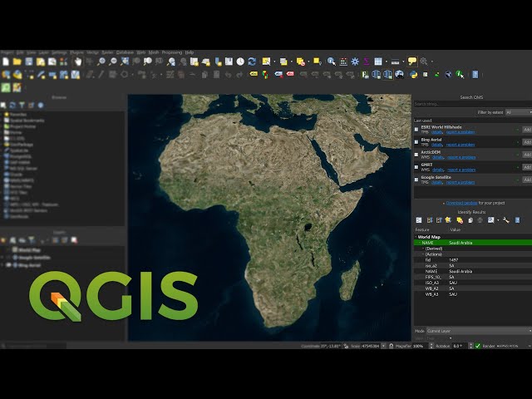The image size is (532, 399).
Task: Filter the Browser panel with funnel icon
Action: 22,106
